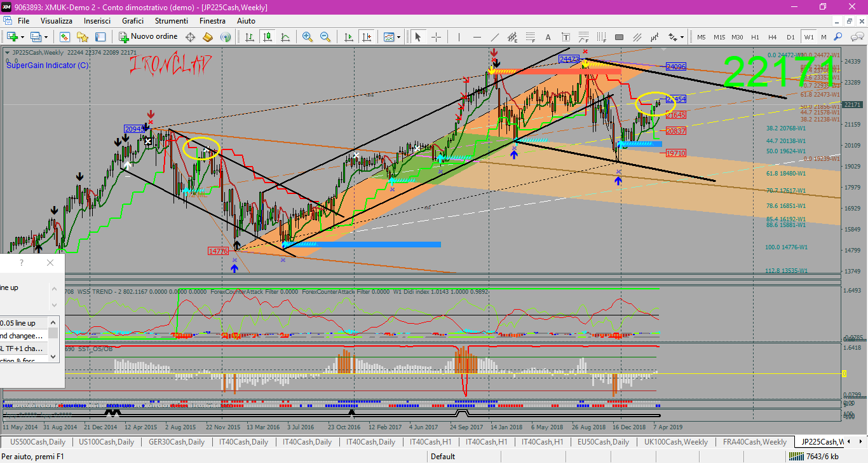Screen dimensions: 868x463
Task: Open the Finestra menu
Action: [x=212, y=21]
